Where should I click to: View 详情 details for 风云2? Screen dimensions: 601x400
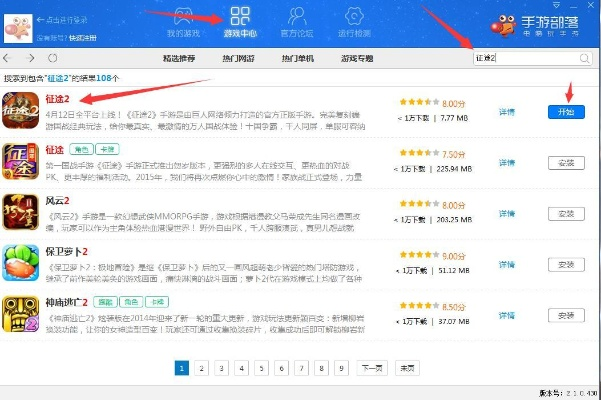(507, 214)
